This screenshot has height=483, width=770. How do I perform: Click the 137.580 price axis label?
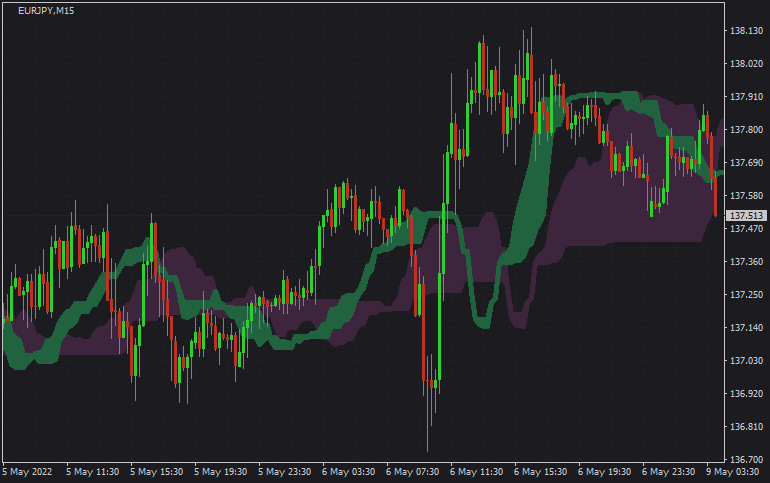[746, 195]
